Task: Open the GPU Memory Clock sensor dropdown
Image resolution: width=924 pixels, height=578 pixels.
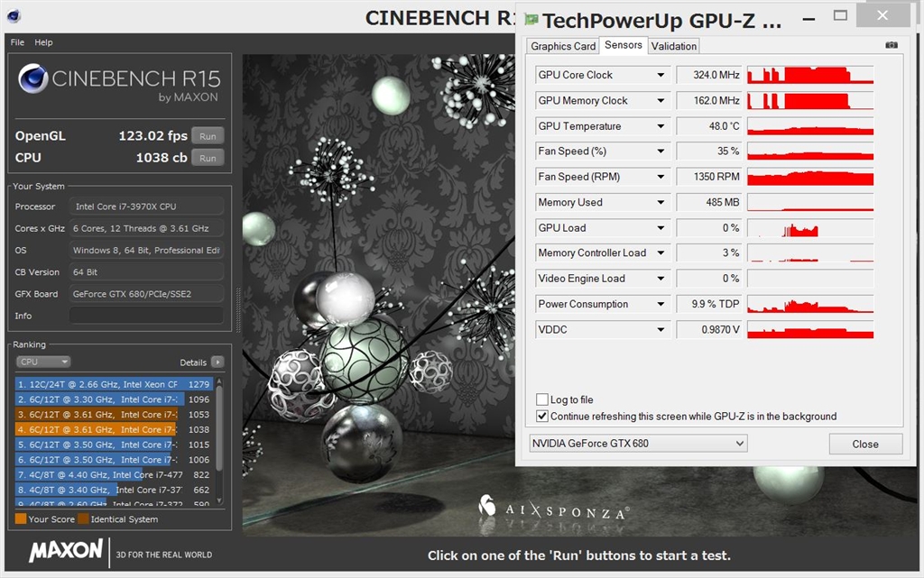Action: tap(661, 101)
